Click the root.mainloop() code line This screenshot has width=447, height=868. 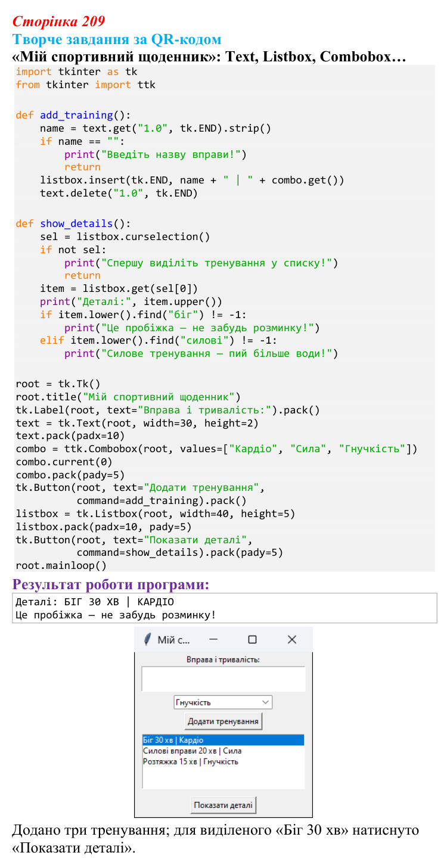tap(61, 566)
